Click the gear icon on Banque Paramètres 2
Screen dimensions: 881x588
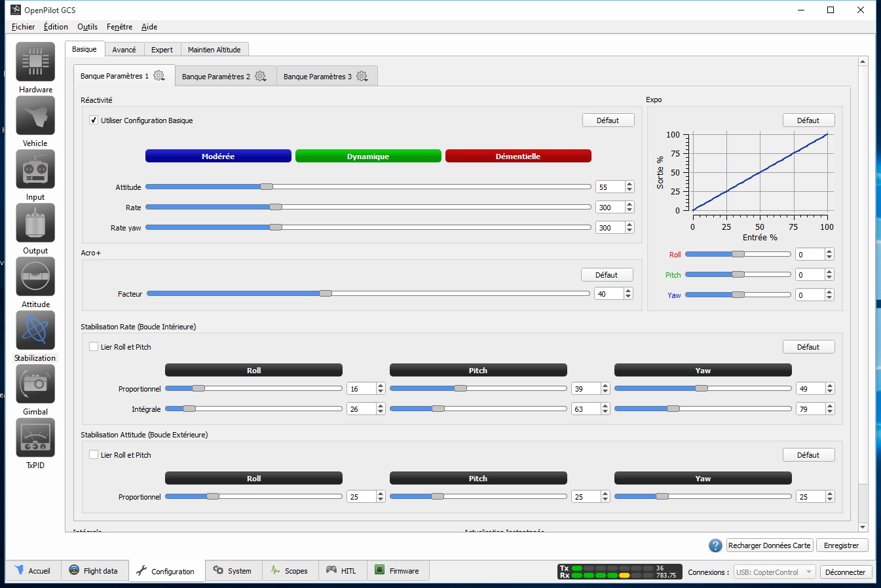click(261, 77)
